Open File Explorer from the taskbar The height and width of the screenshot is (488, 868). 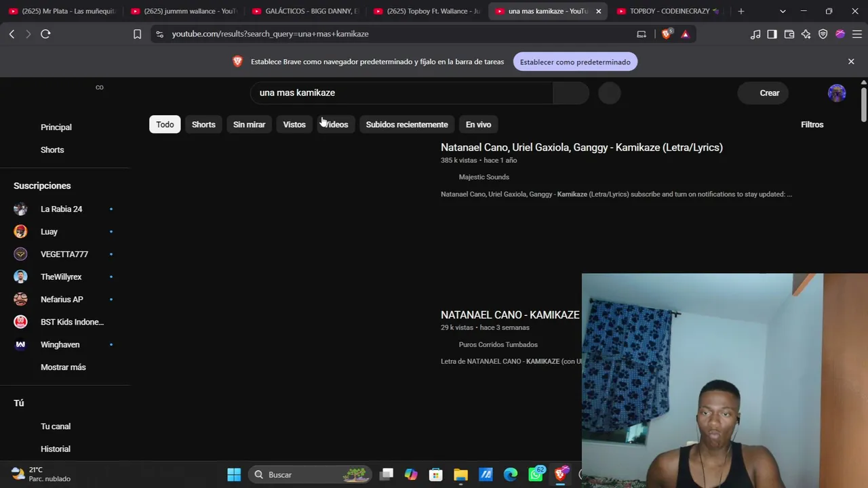(461, 474)
